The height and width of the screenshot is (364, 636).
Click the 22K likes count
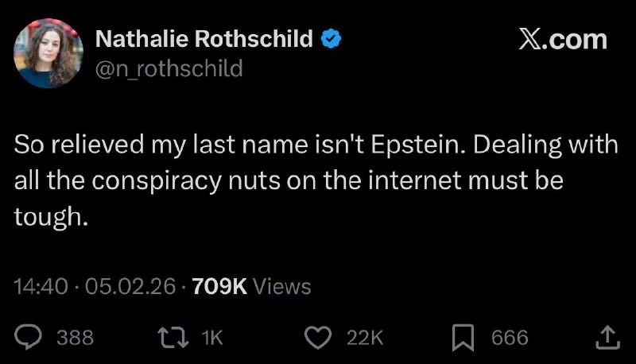365,338
